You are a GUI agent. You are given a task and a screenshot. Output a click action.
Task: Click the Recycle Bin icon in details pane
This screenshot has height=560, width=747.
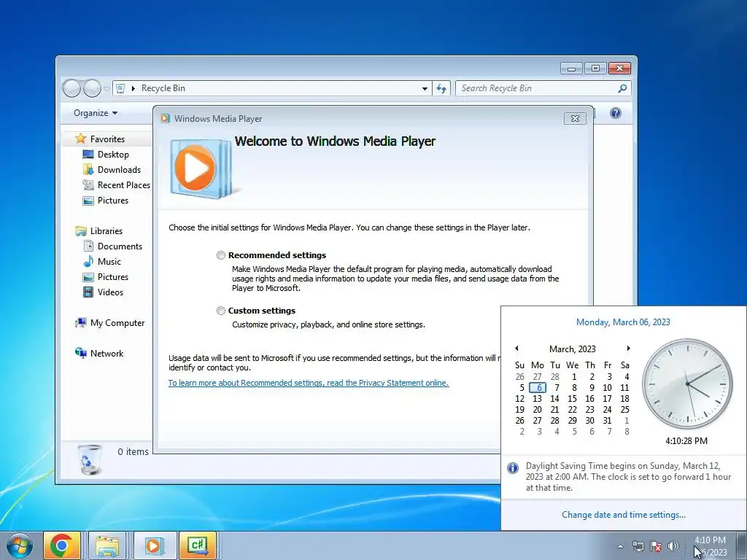coord(90,459)
